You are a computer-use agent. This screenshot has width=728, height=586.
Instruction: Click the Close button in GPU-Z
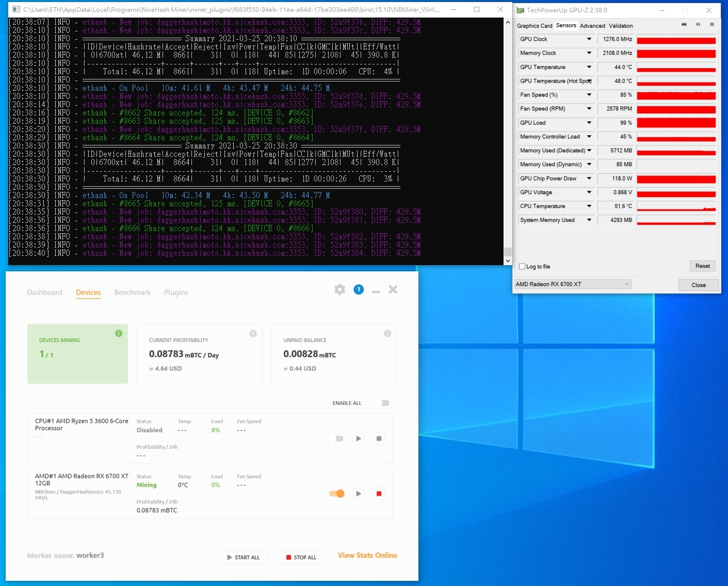(699, 285)
